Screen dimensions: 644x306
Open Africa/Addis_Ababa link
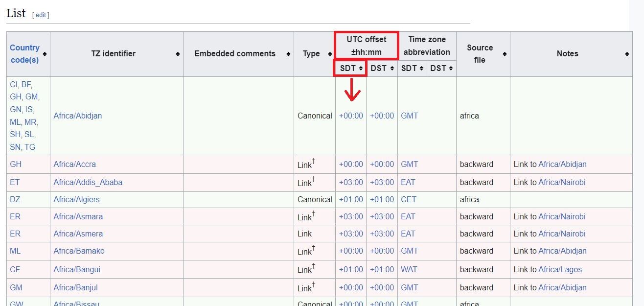click(88, 182)
